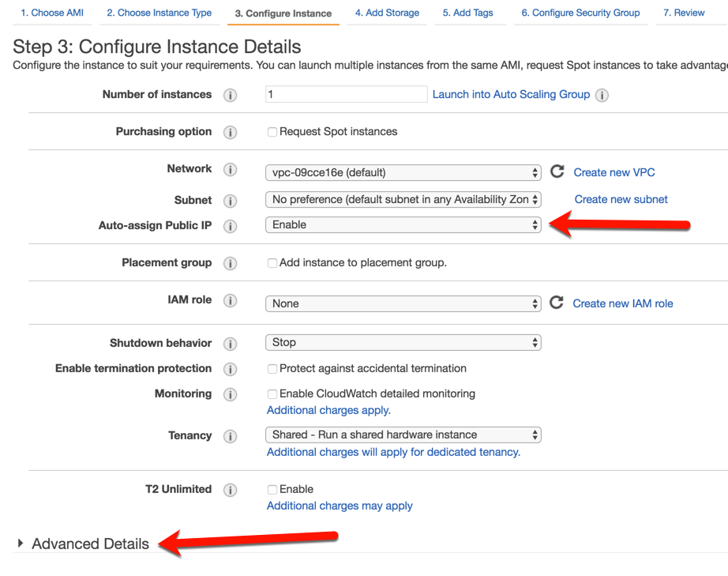Open the Shutdown behavior dropdown

(403, 342)
